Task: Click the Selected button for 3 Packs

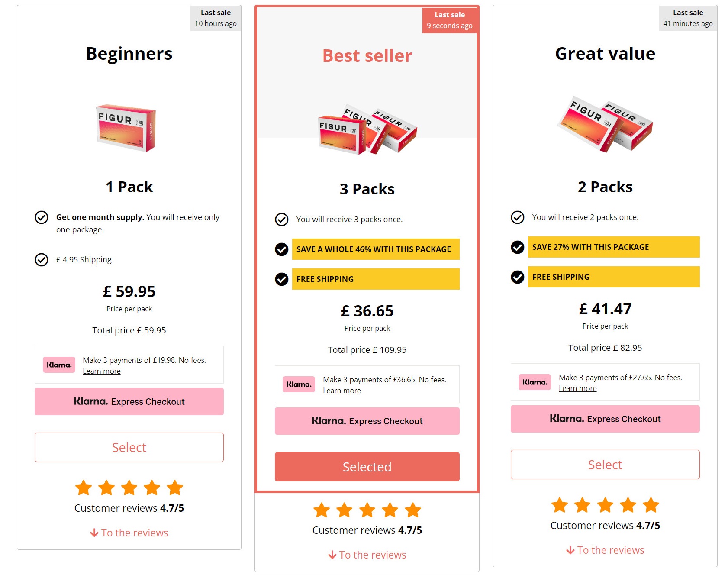Action: click(367, 467)
